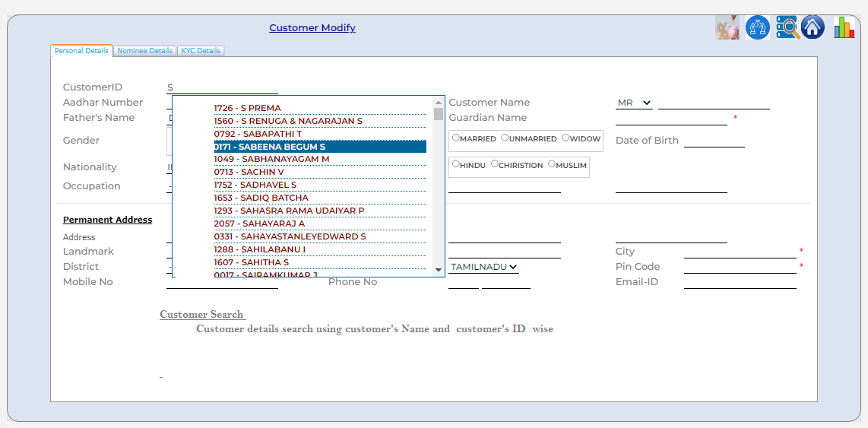Select the MARRIED radio button
This screenshot has height=428, width=868.
(455, 138)
